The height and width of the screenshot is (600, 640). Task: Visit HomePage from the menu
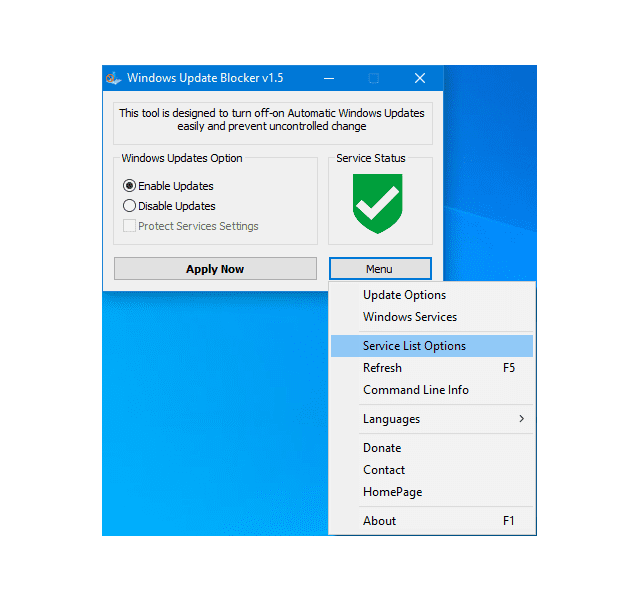[x=432, y=492]
